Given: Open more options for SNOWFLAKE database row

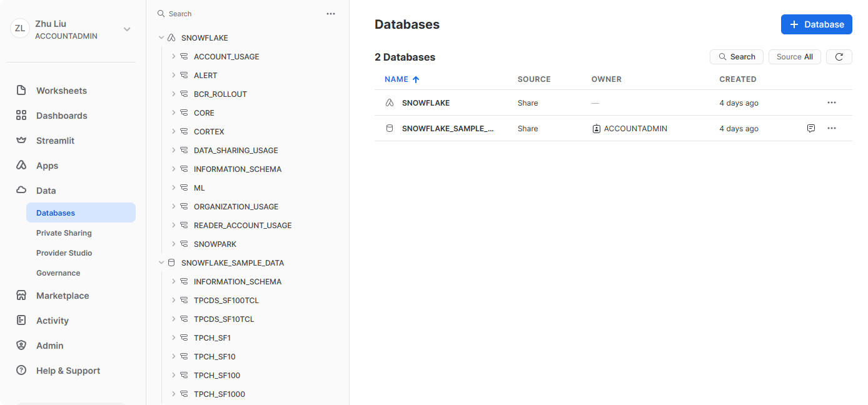Looking at the screenshot, I should click(x=831, y=102).
